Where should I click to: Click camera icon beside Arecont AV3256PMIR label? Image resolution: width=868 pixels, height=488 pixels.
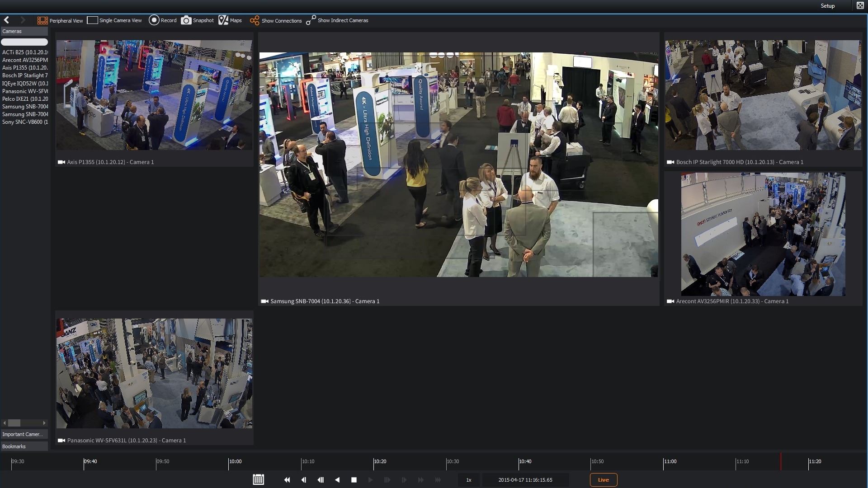(x=670, y=301)
